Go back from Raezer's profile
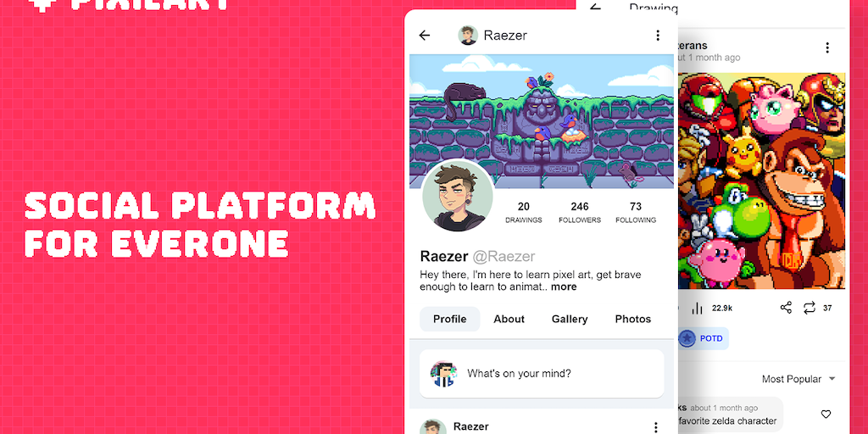This screenshot has height=434, width=868. [425, 36]
